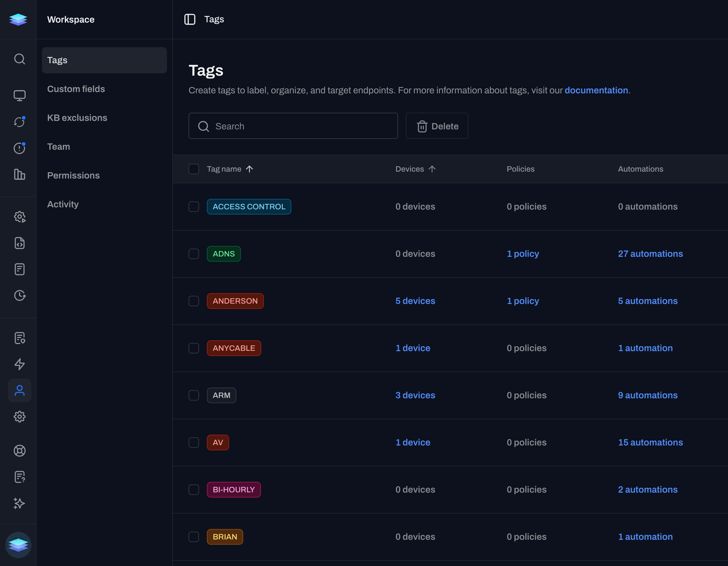Image resolution: width=728 pixels, height=566 pixels.
Task: Focus the Search tags input field
Action: click(x=293, y=126)
